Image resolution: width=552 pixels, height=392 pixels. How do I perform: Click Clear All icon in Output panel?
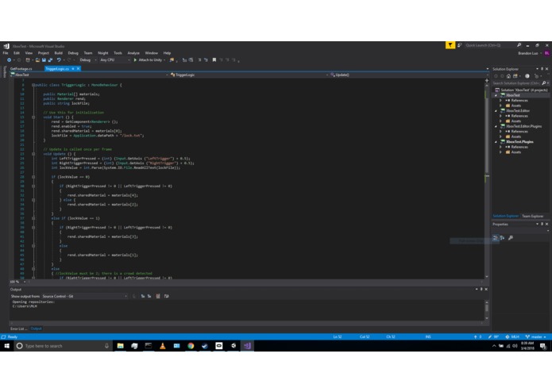(x=158, y=296)
